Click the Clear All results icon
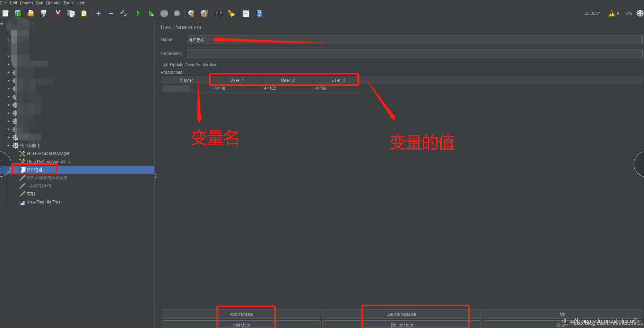 tap(204, 14)
